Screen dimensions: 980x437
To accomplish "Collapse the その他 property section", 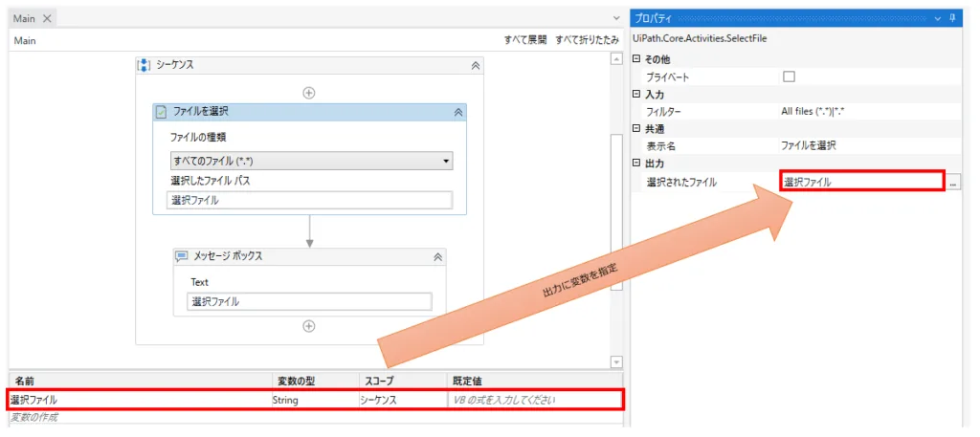I will click(x=637, y=59).
